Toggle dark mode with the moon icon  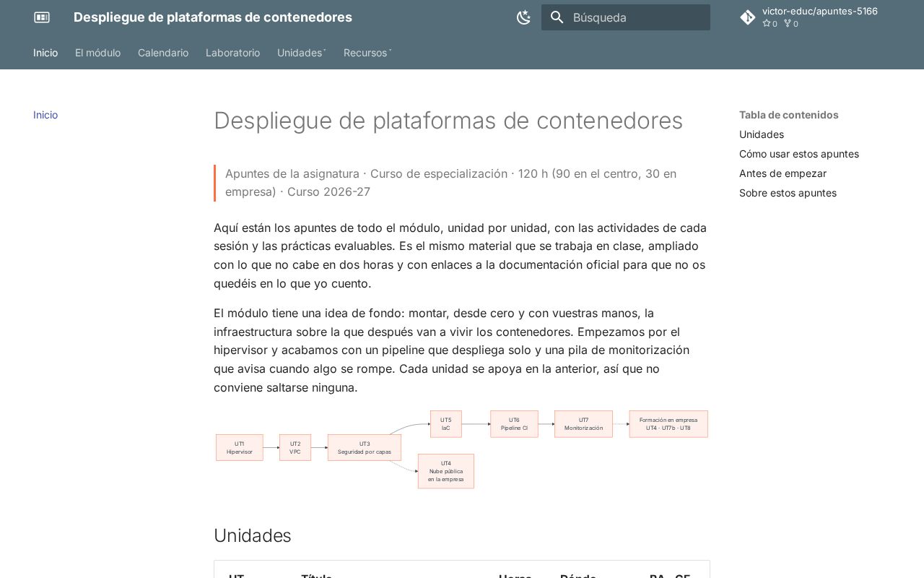click(x=524, y=17)
